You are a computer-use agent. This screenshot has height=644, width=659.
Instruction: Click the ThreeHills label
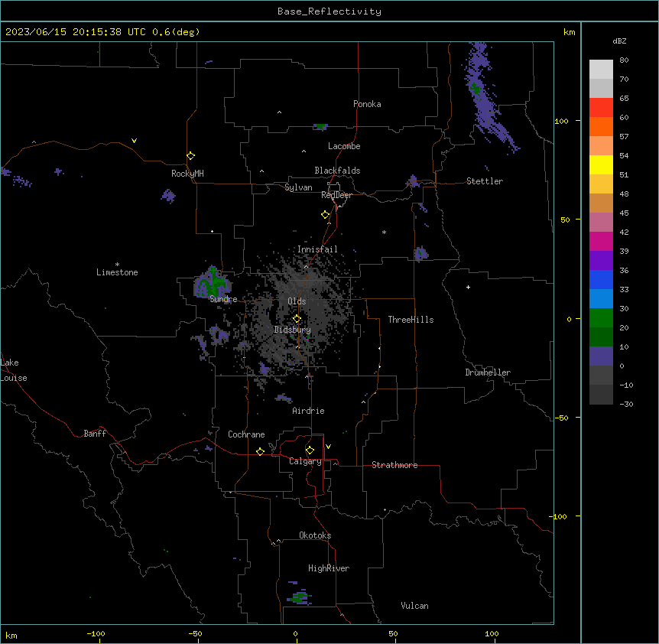(x=411, y=320)
